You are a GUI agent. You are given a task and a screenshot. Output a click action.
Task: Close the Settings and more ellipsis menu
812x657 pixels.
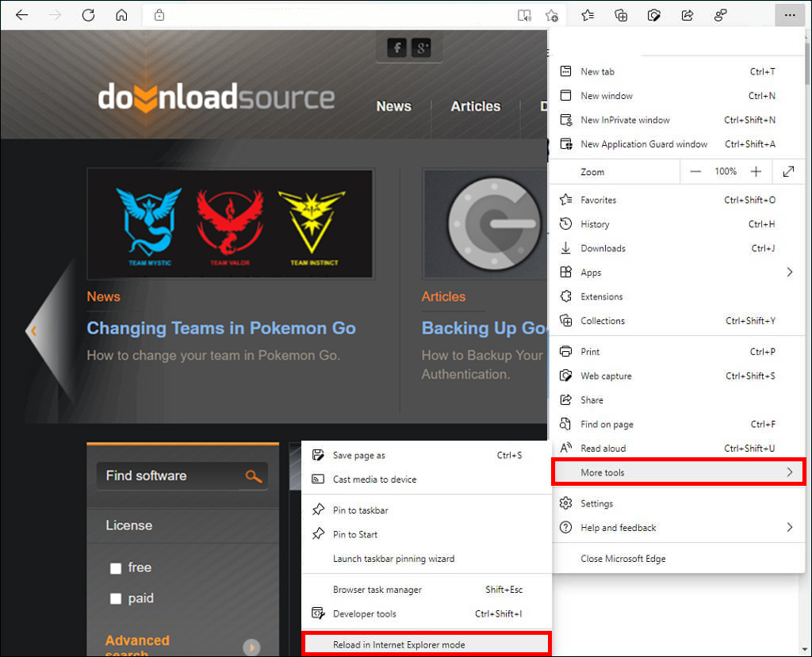coord(789,16)
